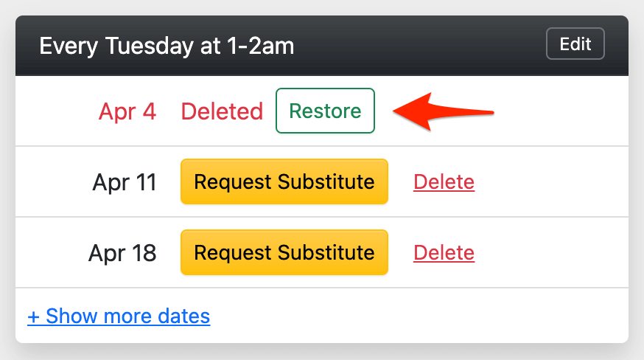Click the red Apr 4 date label
The height and width of the screenshot is (360, 644).
(x=127, y=111)
